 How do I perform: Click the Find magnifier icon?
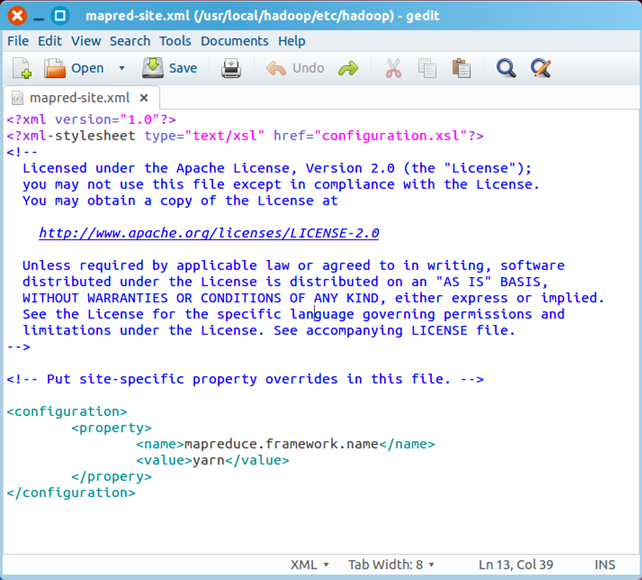click(x=507, y=68)
